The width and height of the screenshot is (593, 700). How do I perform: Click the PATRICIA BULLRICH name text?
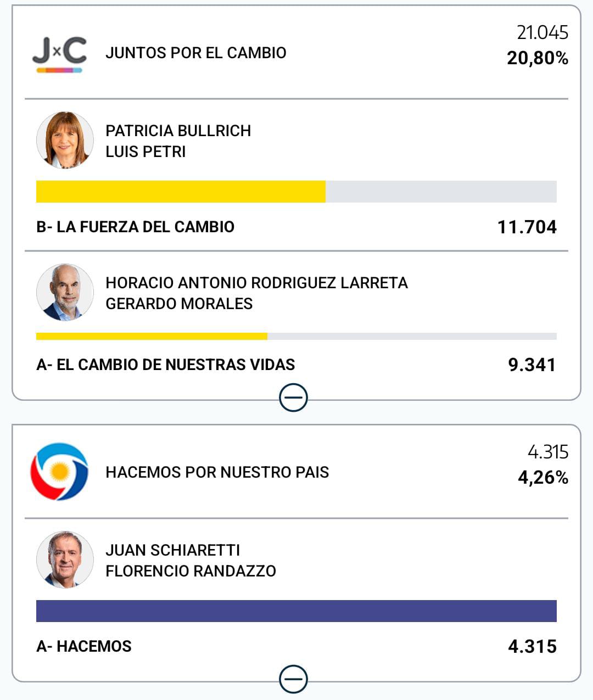tap(178, 131)
